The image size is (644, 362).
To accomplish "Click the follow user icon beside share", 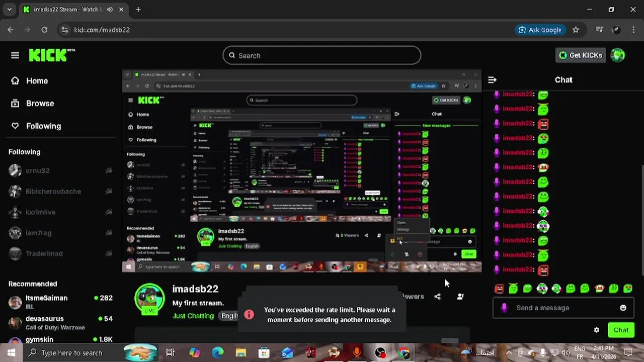I will coord(460,297).
